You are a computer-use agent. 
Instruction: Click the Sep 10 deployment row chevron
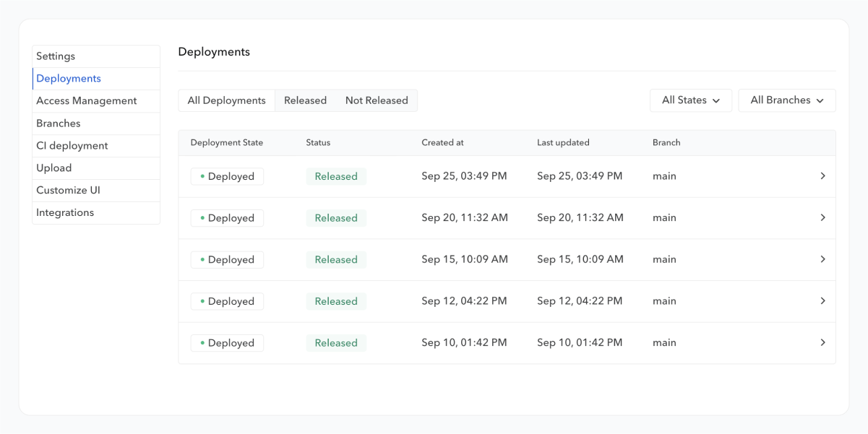822,343
